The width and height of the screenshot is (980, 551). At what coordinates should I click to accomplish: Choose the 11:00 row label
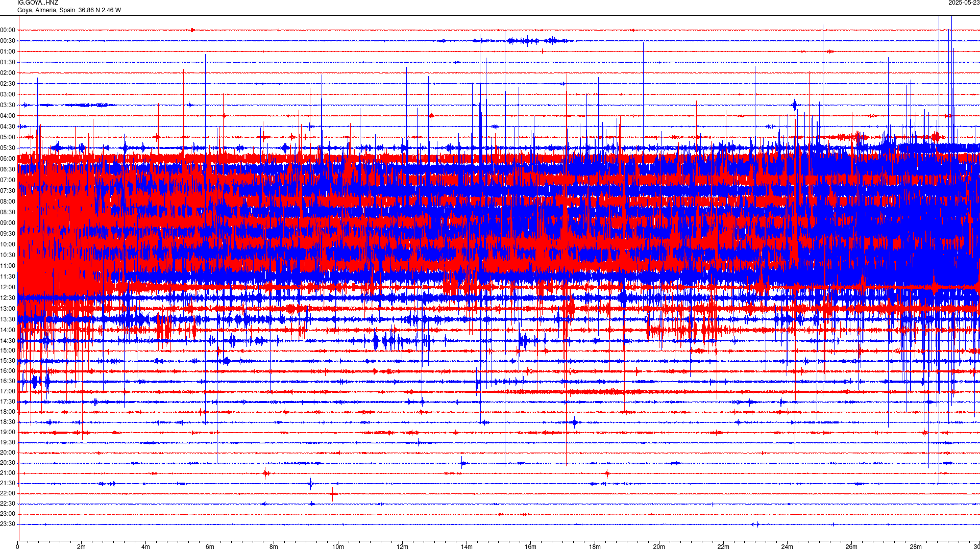click(x=8, y=266)
